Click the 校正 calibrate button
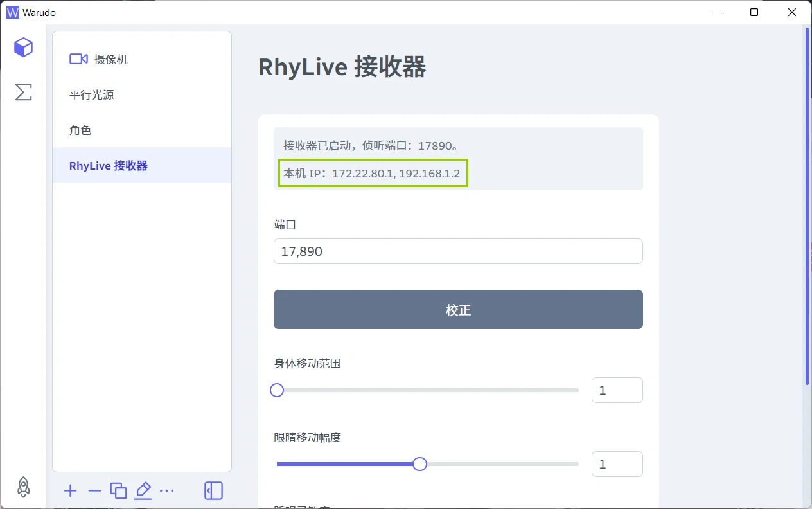The height and width of the screenshot is (509, 812). [x=458, y=310]
